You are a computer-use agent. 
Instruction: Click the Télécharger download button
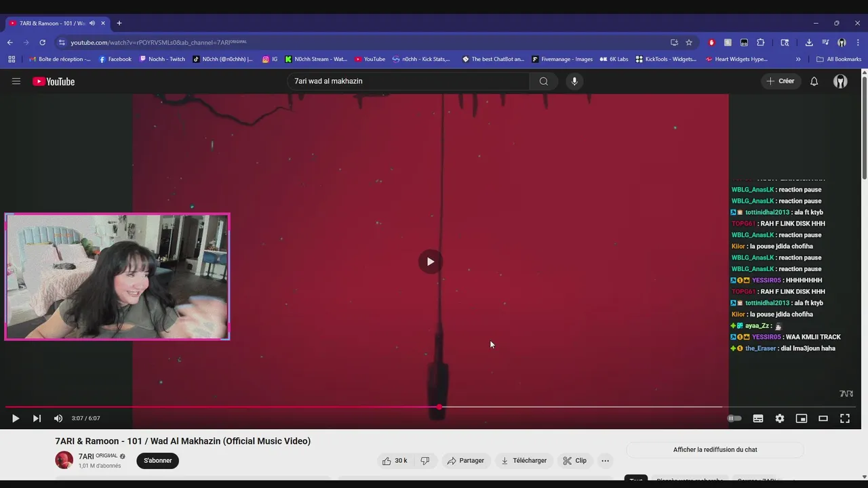coord(524,461)
